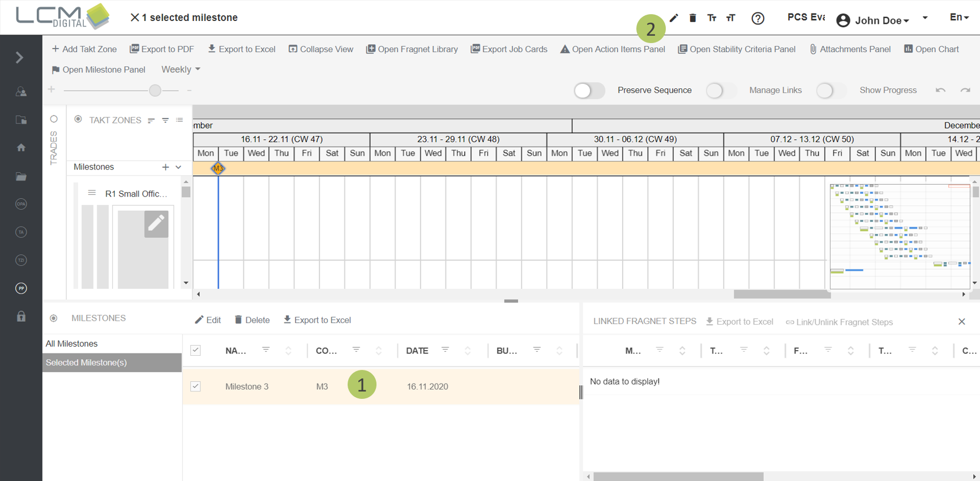Click the pencil edit icon in header

click(x=674, y=18)
